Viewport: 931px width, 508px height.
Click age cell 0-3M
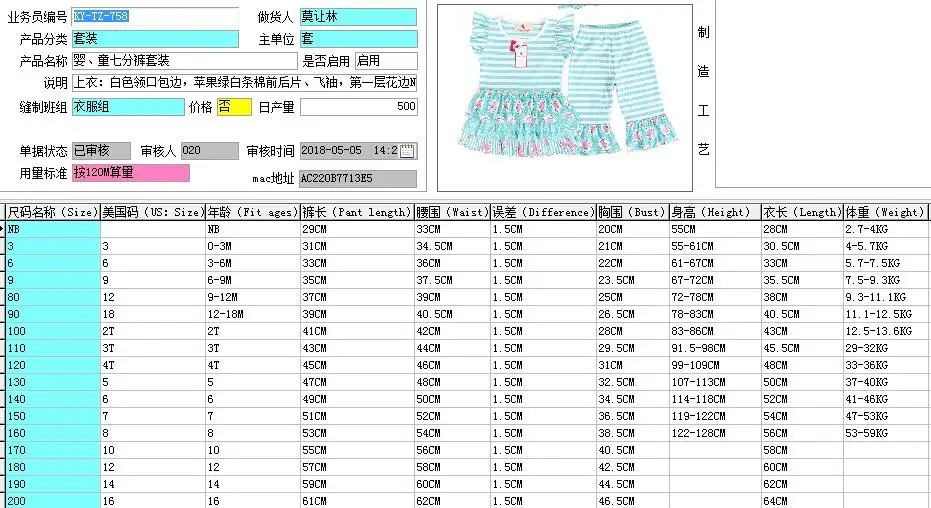[x=252, y=246]
